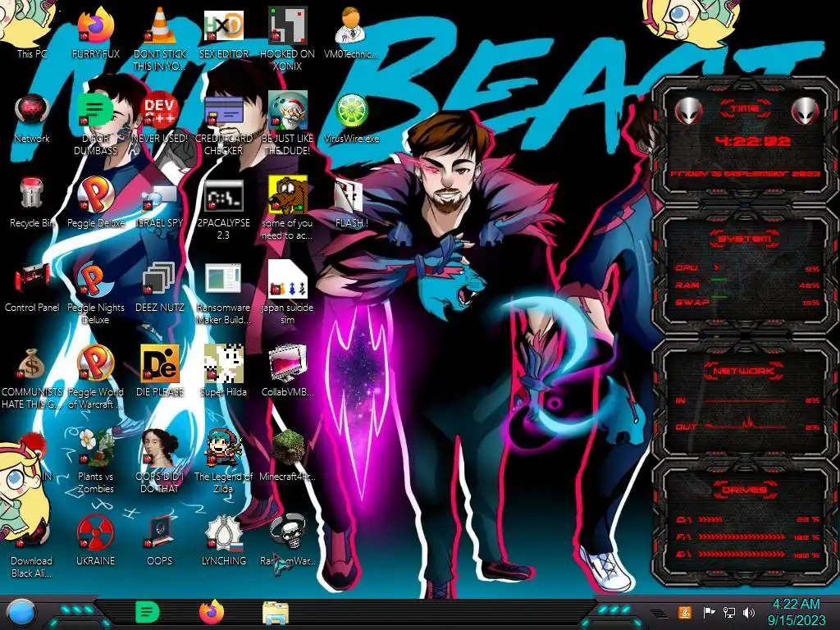This screenshot has width=840, height=630.
Task: Open the Super Hilda game icon
Action: tap(223, 371)
